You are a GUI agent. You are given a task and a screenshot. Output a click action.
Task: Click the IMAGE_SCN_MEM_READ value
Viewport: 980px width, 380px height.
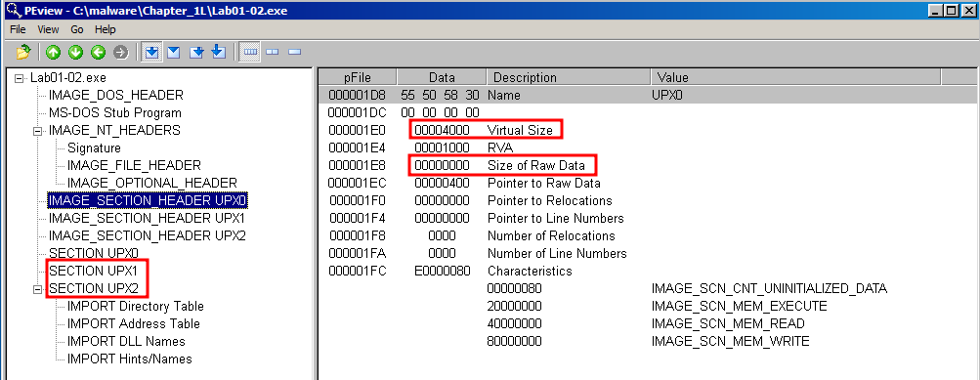(728, 323)
